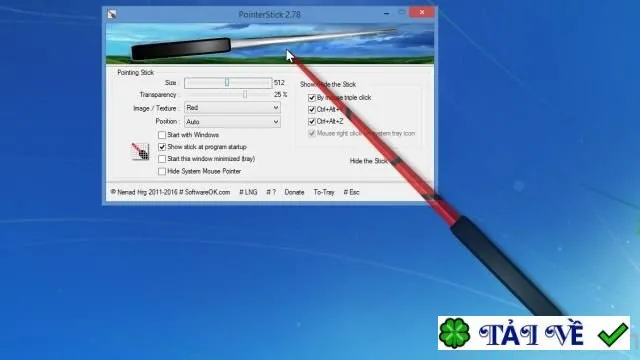Viewport: 640px width, 360px height.
Task: Click the Size value 512
Action: [279, 83]
